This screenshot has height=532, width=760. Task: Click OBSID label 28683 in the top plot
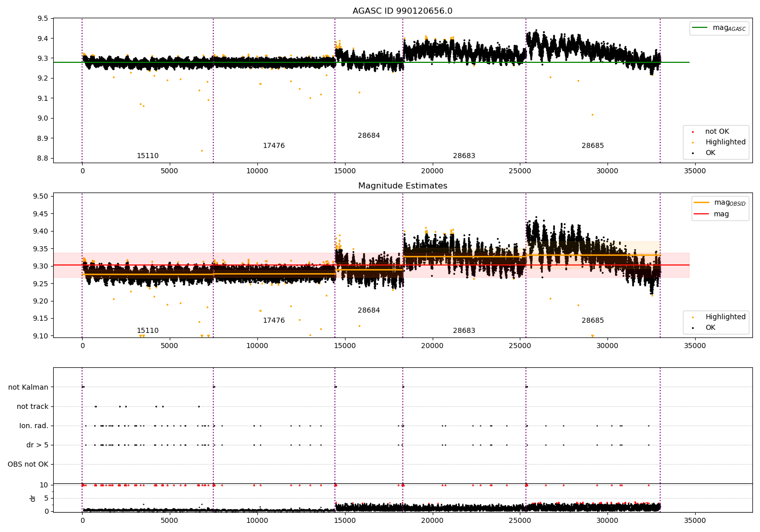click(x=464, y=156)
